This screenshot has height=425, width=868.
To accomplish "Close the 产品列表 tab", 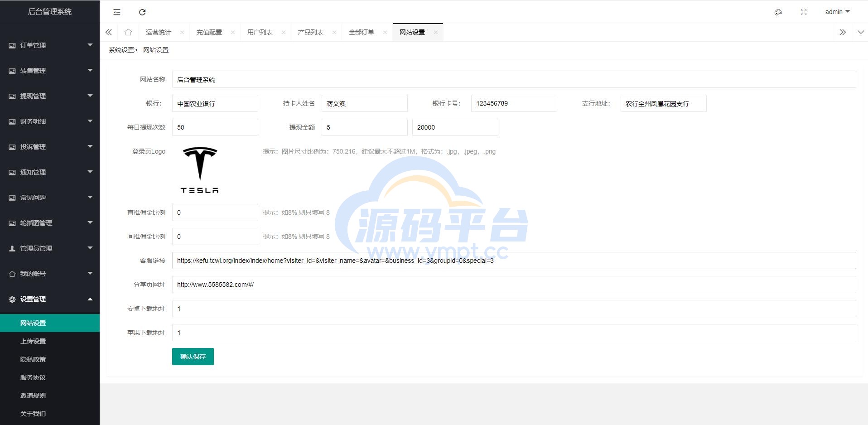I will click(x=334, y=32).
